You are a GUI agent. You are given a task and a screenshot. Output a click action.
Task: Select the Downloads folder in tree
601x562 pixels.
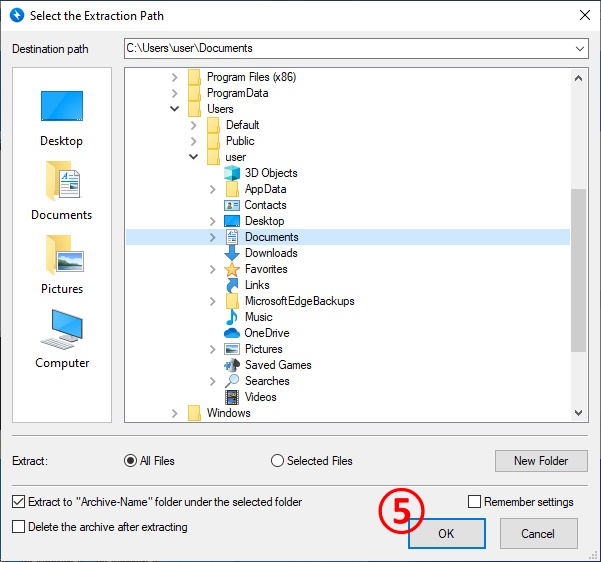[270, 253]
